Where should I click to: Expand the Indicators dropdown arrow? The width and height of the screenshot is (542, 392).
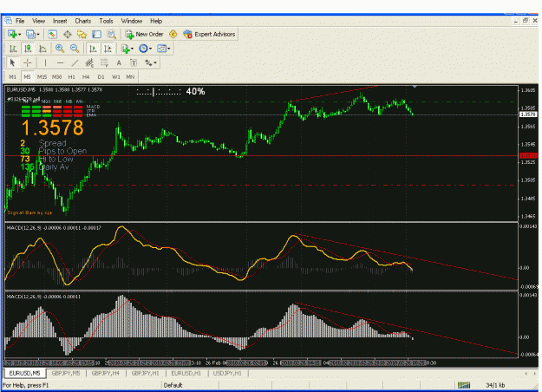coord(132,49)
